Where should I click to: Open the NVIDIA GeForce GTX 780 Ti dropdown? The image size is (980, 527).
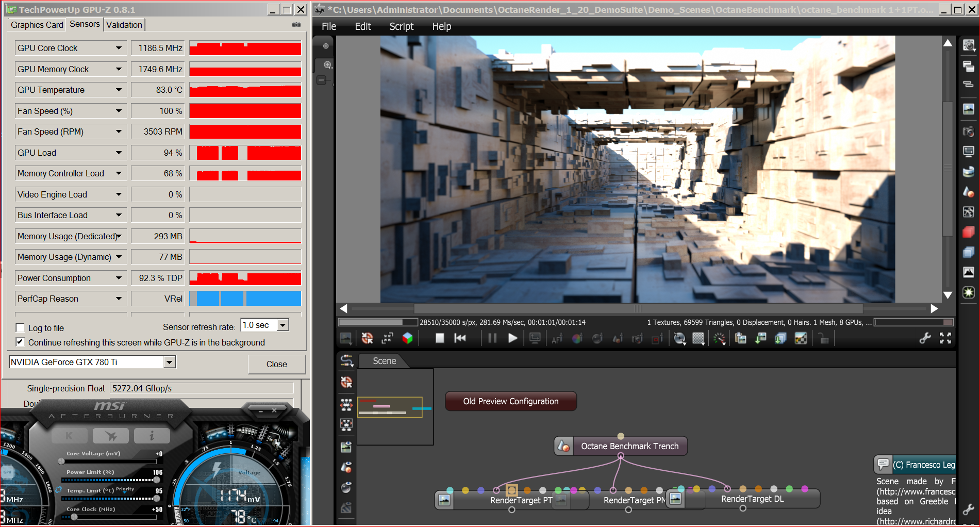click(x=169, y=363)
